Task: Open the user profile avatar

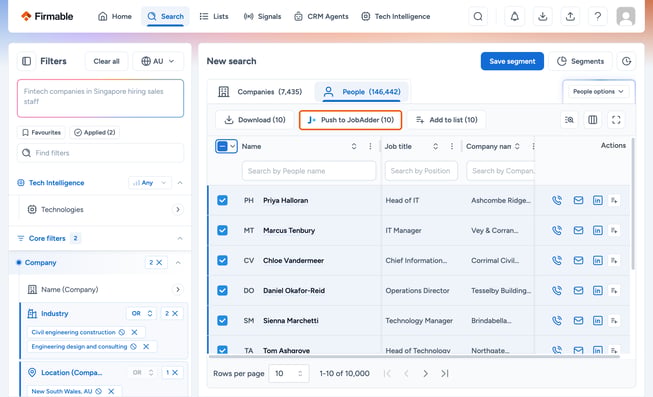Action: pyautogui.click(x=626, y=17)
